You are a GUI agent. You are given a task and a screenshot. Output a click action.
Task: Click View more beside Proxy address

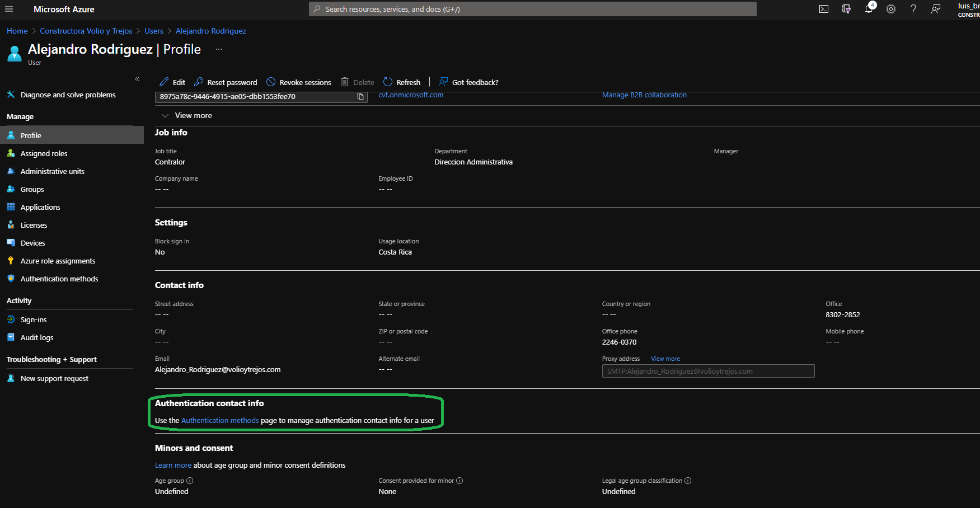[665, 359]
